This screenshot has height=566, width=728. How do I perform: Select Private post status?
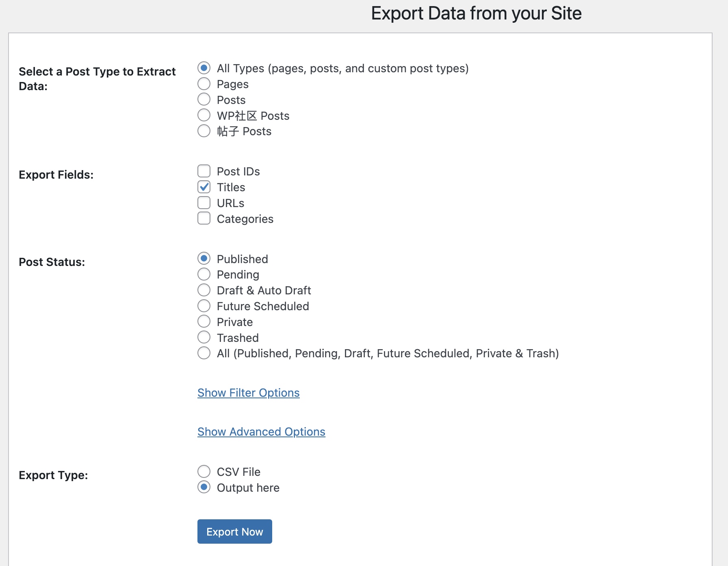(x=204, y=322)
